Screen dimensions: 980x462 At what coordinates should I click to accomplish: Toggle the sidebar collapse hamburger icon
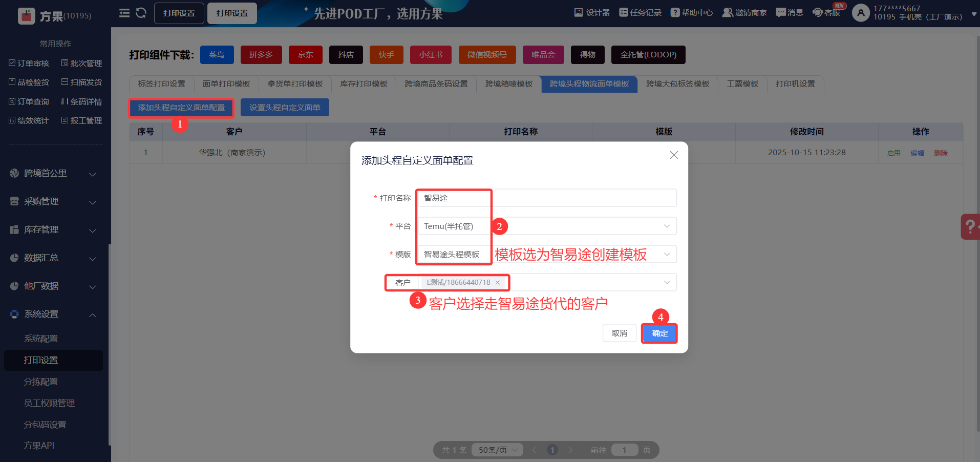tap(124, 13)
